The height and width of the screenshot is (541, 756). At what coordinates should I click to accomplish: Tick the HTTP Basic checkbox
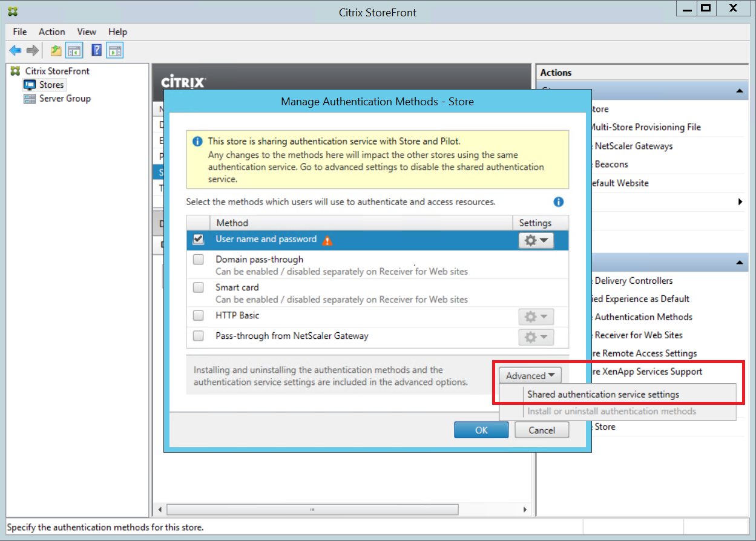[198, 315]
